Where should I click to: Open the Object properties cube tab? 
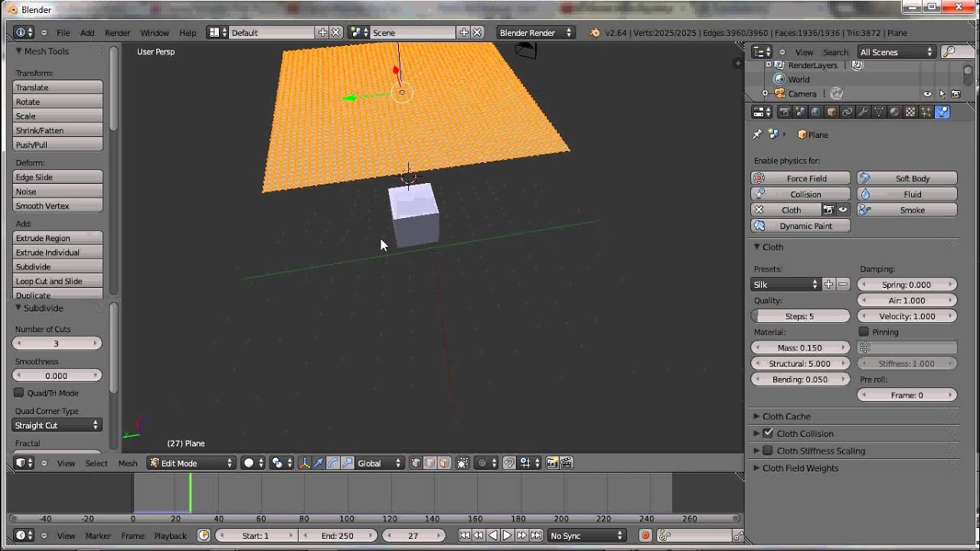pyautogui.click(x=831, y=112)
